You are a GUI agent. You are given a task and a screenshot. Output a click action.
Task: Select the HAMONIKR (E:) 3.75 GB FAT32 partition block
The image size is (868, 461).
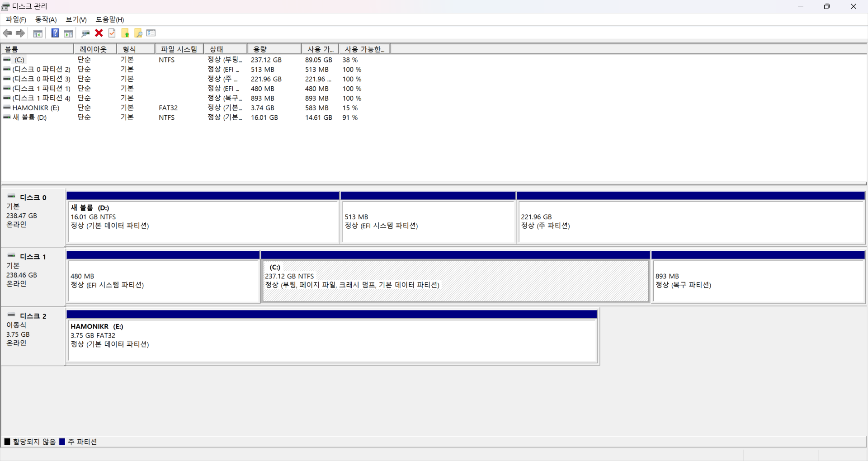[x=332, y=336]
